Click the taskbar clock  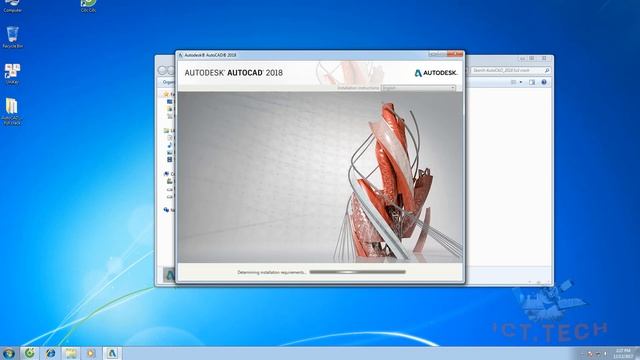623,353
